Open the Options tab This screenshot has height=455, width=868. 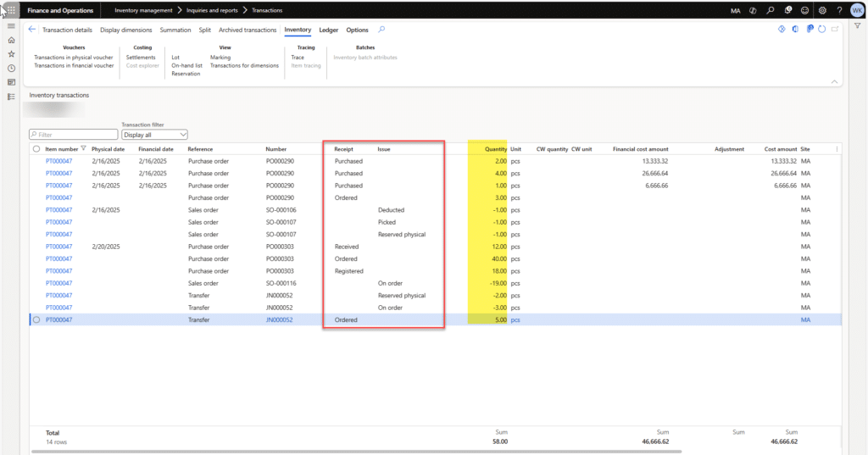tap(357, 30)
